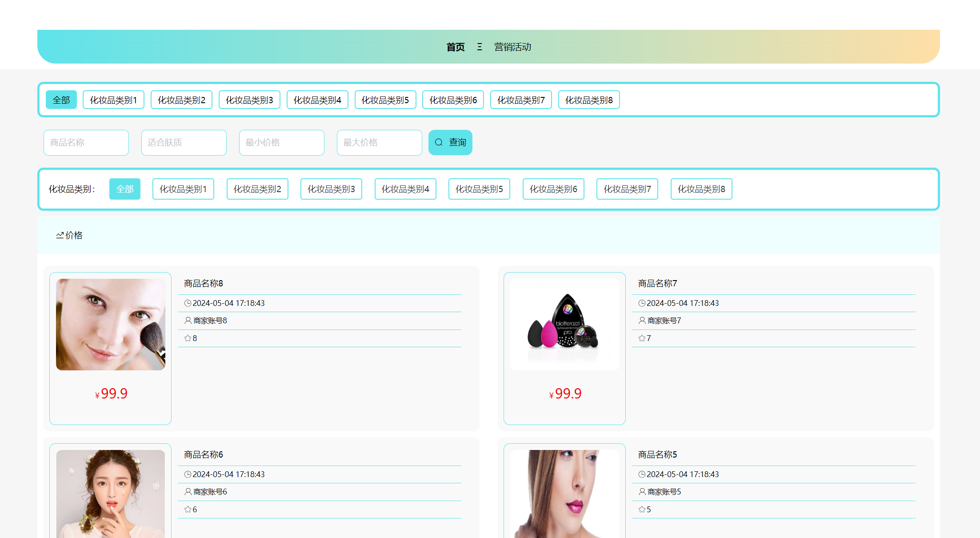Choose 全部 next to the 化妆品类别: label
The width and height of the screenshot is (980, 538).
125,189
